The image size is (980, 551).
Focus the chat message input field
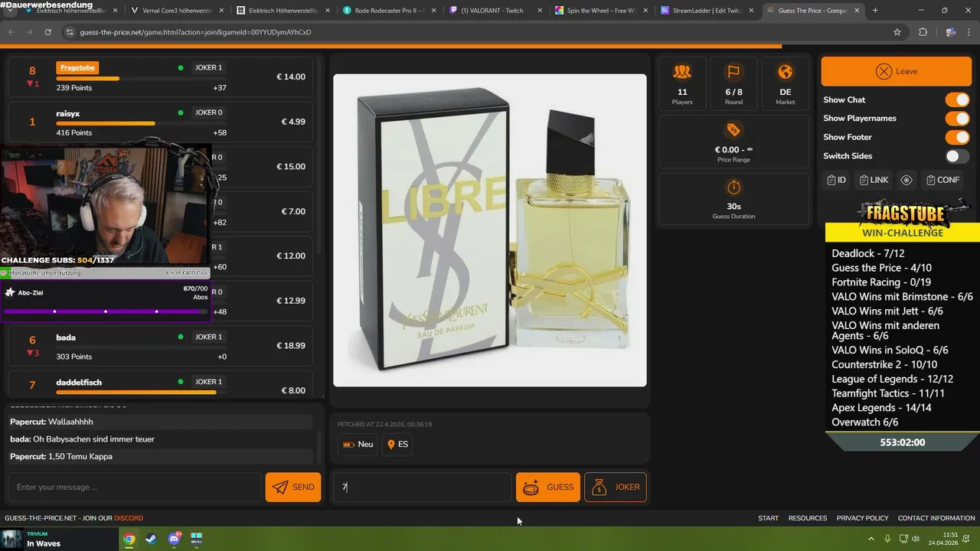point(134,487)
